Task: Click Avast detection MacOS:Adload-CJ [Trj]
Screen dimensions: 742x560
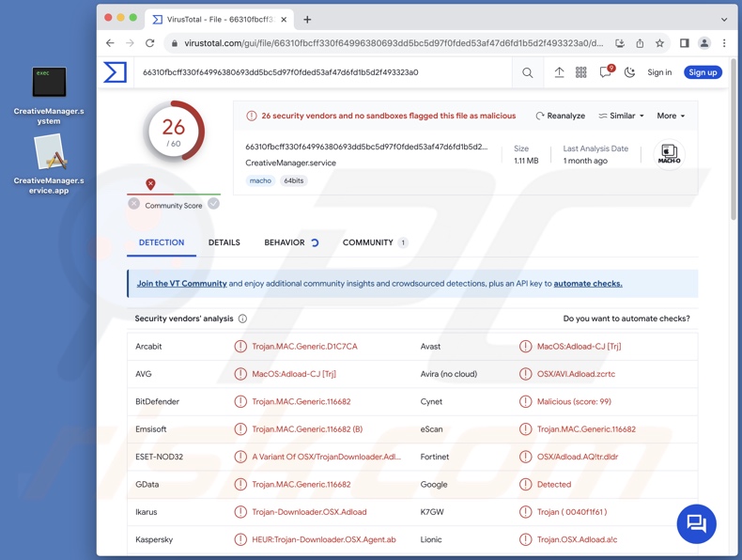Action: (579, 347)
